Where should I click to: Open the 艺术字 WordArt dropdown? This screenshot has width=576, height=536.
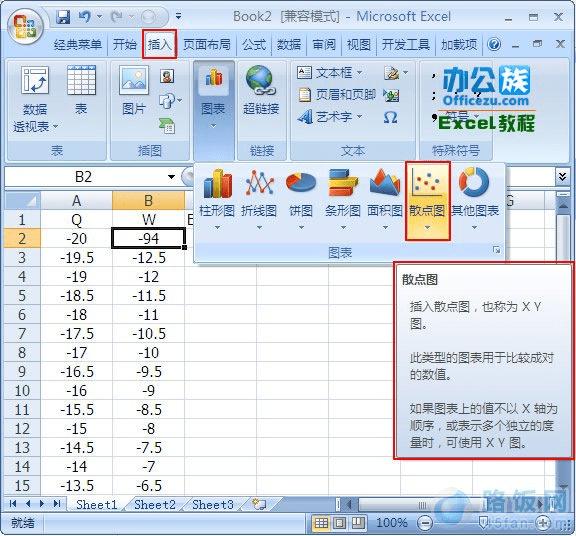click(359, 117)
